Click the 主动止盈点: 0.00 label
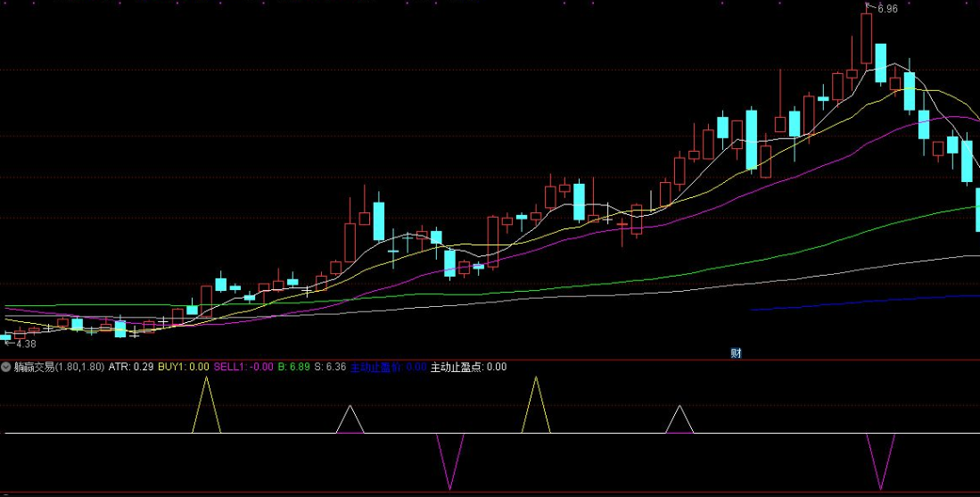The height and width of the screenshot is (497, 980). (x=468, y=367)
